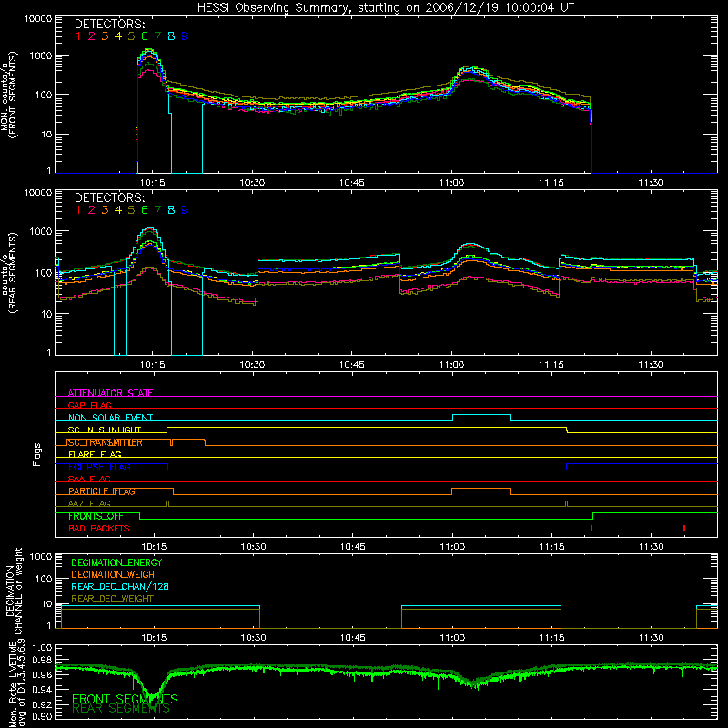Click blue detector 9 in rear segments legend

tap(185, 210)
